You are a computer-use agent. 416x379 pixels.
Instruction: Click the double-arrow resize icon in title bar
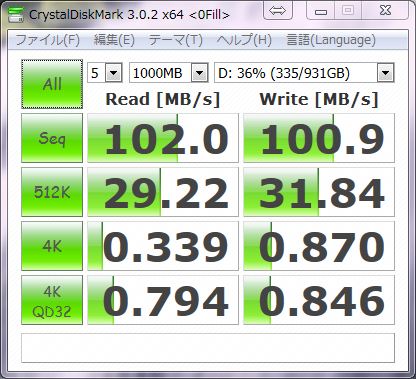point(277,11)
